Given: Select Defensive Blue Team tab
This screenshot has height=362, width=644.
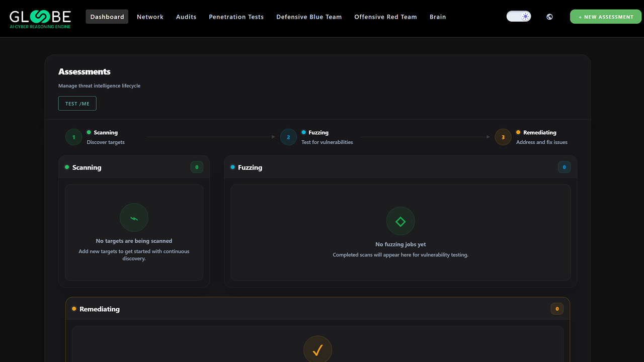Looking at the screenshot, I should click(309, 17).
